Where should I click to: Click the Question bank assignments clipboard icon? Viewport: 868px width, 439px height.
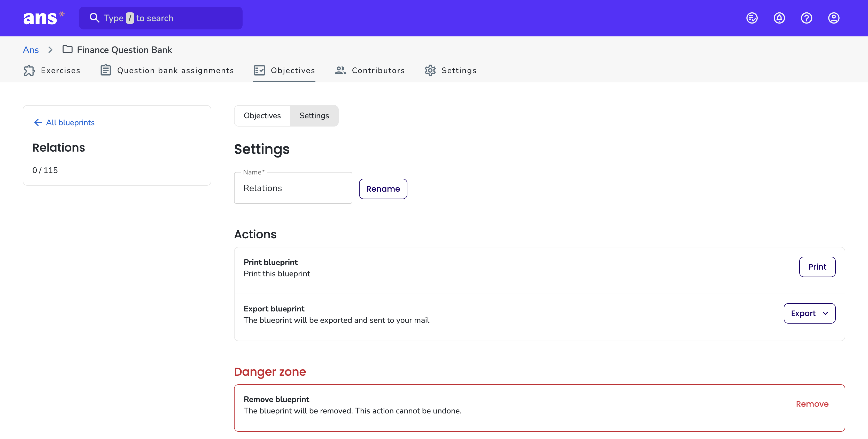pyautogui.click(x=105, y=70)
